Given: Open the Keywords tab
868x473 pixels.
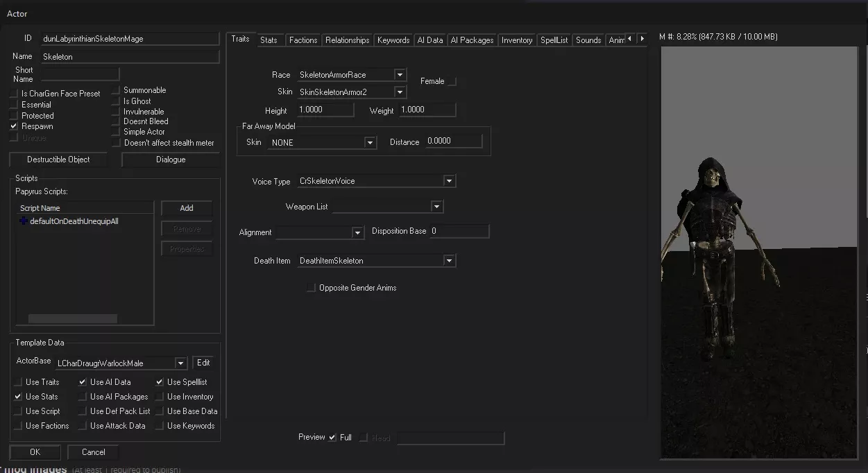Looking at the screenshot, I should [x=393, y=40].
